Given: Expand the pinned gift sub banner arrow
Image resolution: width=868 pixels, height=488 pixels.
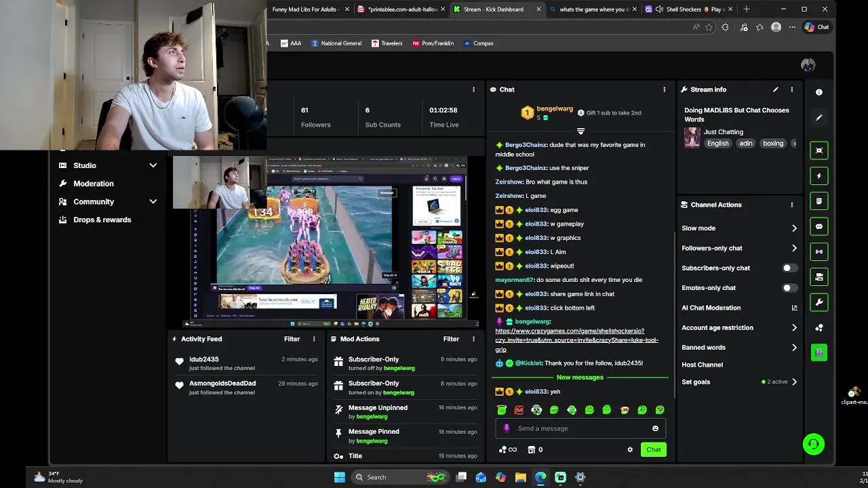Looking at the screenshot, I should (580, 131).
